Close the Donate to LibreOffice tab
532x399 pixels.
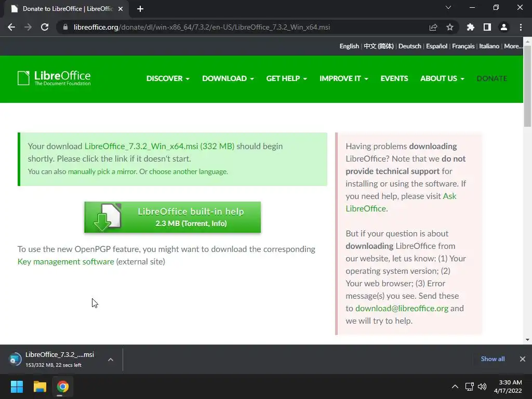point(121,9)
